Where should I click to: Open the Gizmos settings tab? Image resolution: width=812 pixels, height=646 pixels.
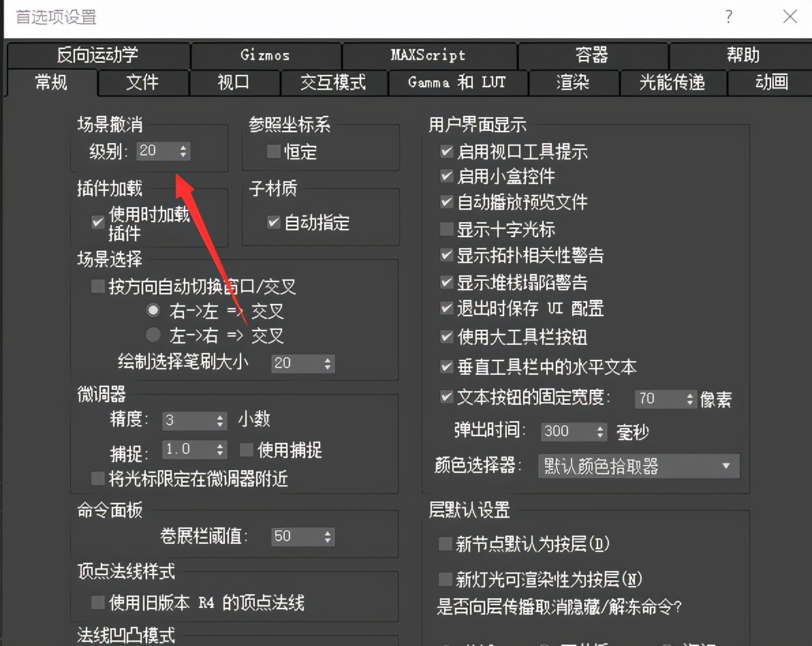(266, 56)
